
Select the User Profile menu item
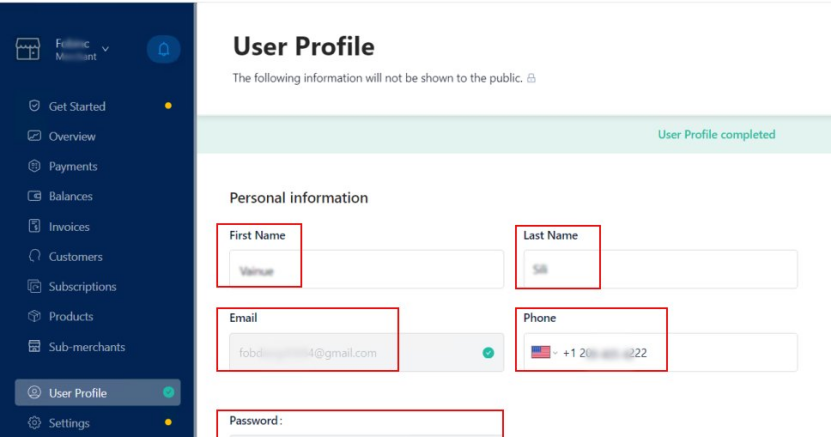(x=77, y=393)
